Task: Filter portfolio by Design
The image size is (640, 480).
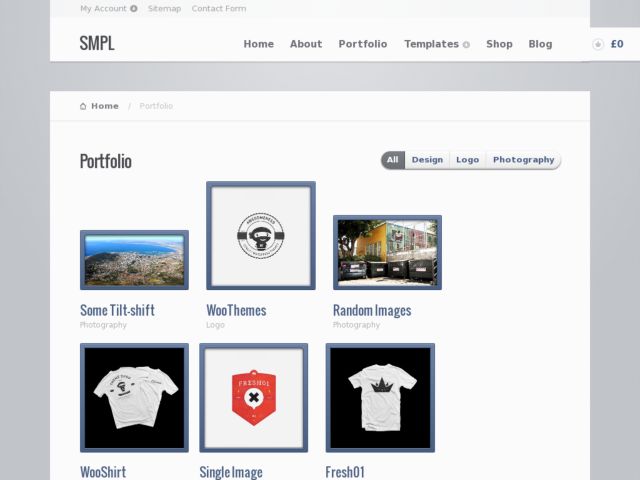Action: [x=427, y=160]
